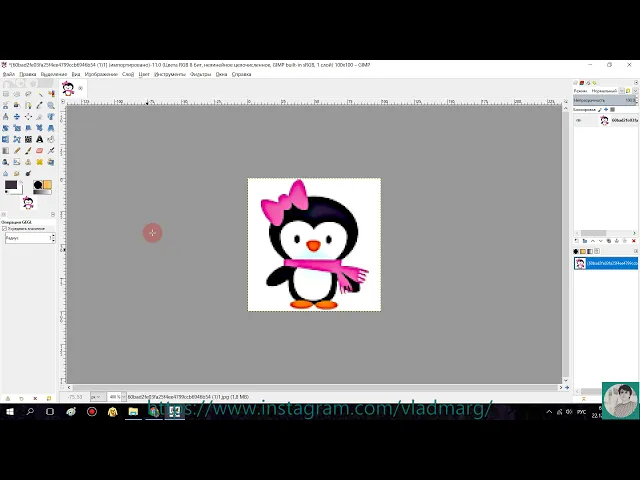Viewport: 640px width, 480px height.
Task: Select the Dodge/Burn tool
Action: click(x=28, y=173)
